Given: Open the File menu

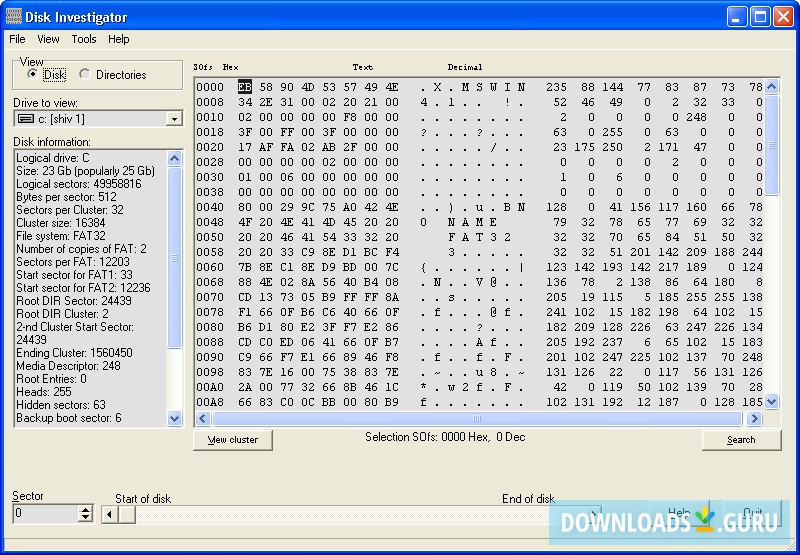Looking at the screenshot, I should (17, 39).
